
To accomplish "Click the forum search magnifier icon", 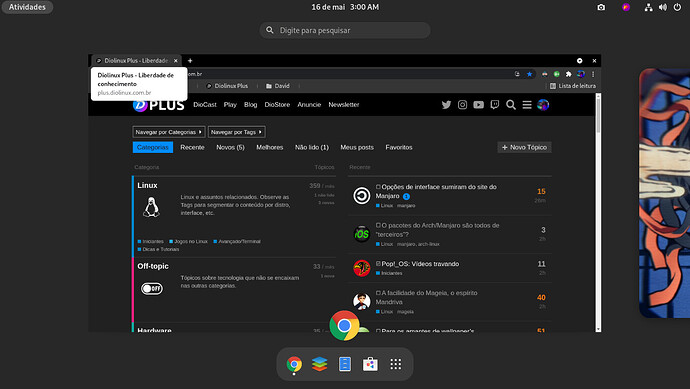I will (510, 105).
